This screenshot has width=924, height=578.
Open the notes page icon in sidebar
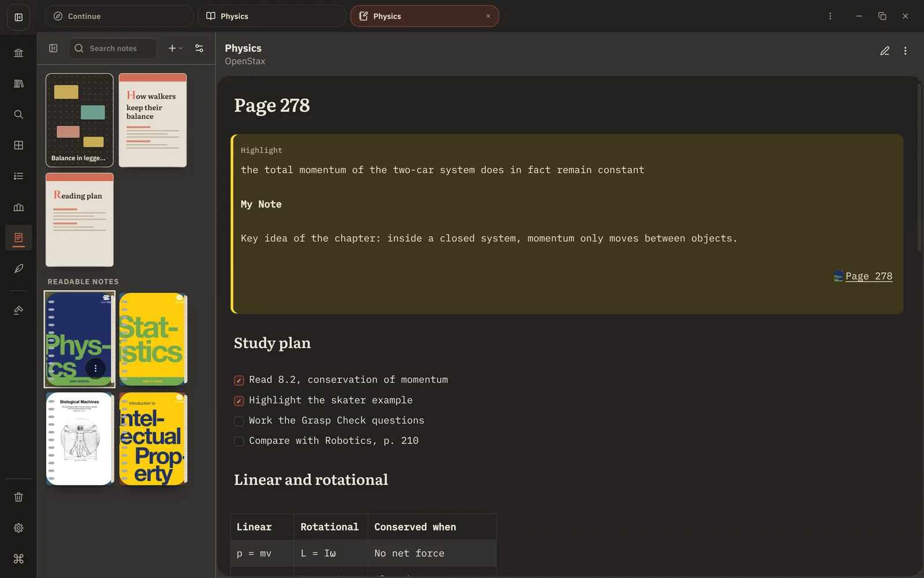point(18,238)
